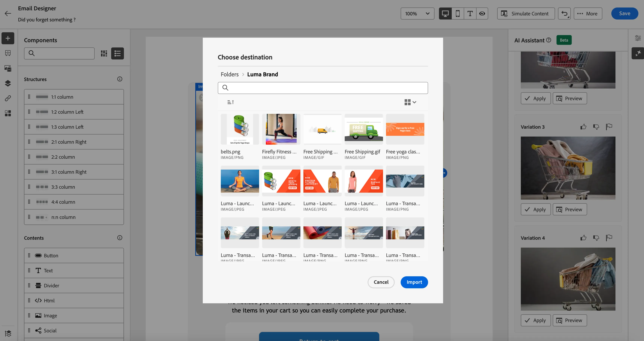Switch components to list view

118,53
